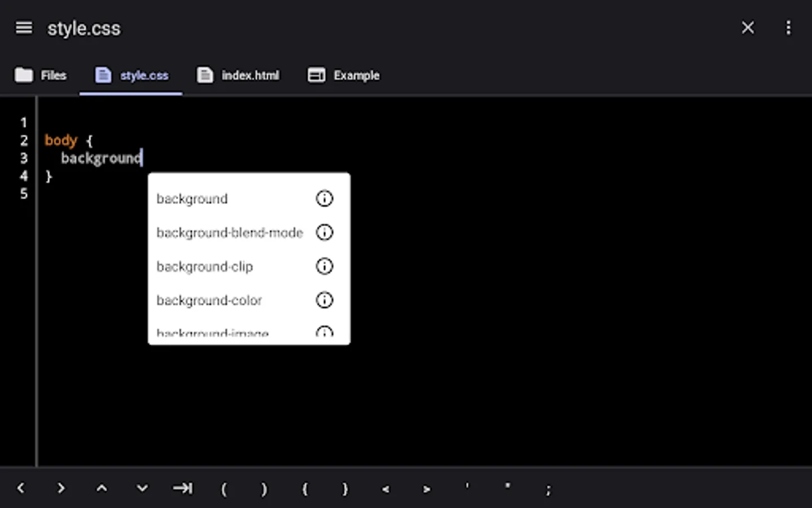Click the Files folder icon

click(x=24, y=75)
